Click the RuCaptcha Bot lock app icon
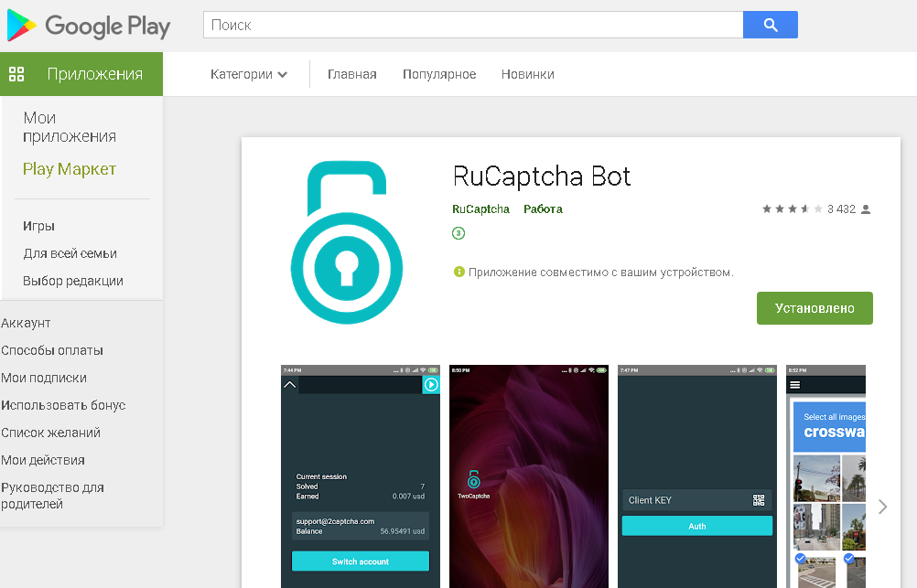Image resolution: width=917 pixels, height=588 pixels. point(347,242)
